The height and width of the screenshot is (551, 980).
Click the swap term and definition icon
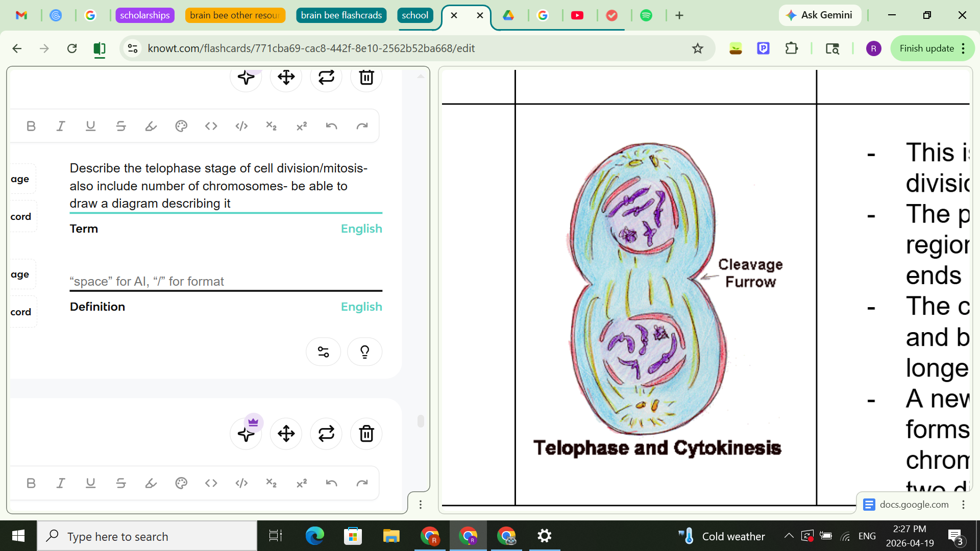tap(326, 77)
